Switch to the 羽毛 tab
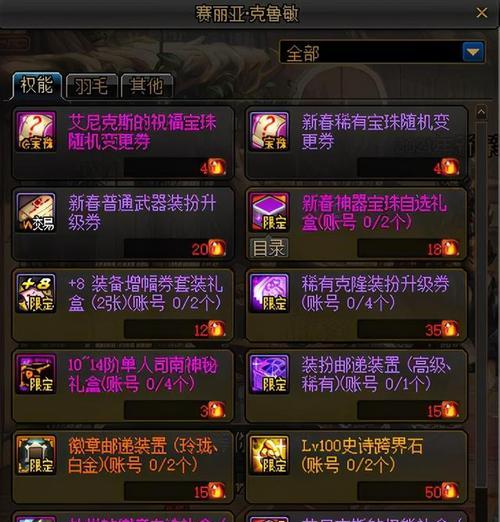 click(x=92, y=86)
